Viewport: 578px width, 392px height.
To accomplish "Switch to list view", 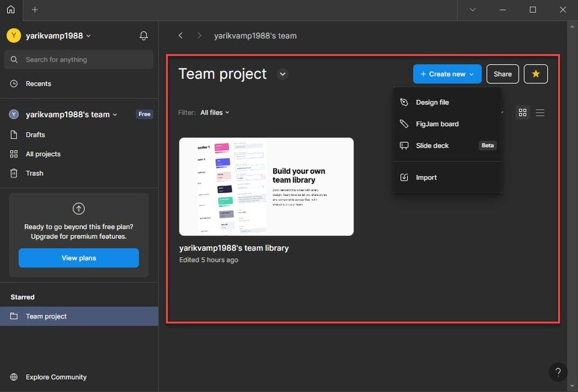I will pyautogui.click(x=540, y=113).
